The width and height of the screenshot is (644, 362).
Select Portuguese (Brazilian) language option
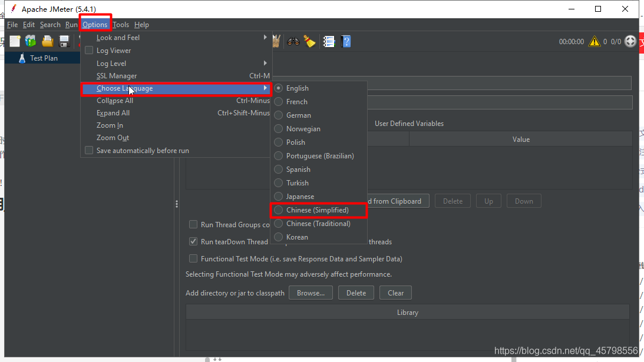(318, 156)
